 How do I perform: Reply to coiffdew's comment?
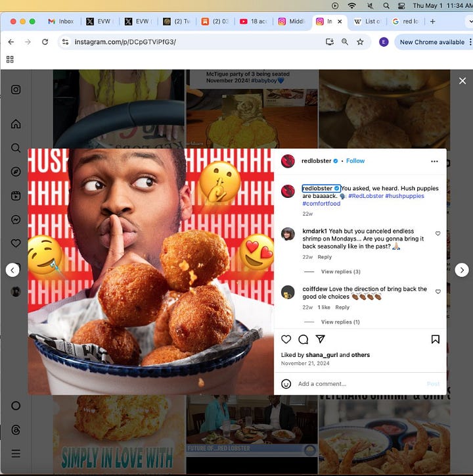pyautogui.click(x=342, y=307)
